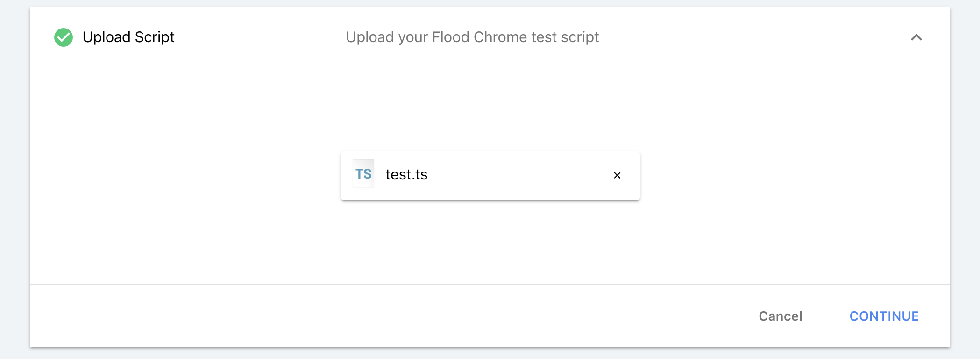Cancel the script upload
The image size is (980, 359).
tap(780, 316)
